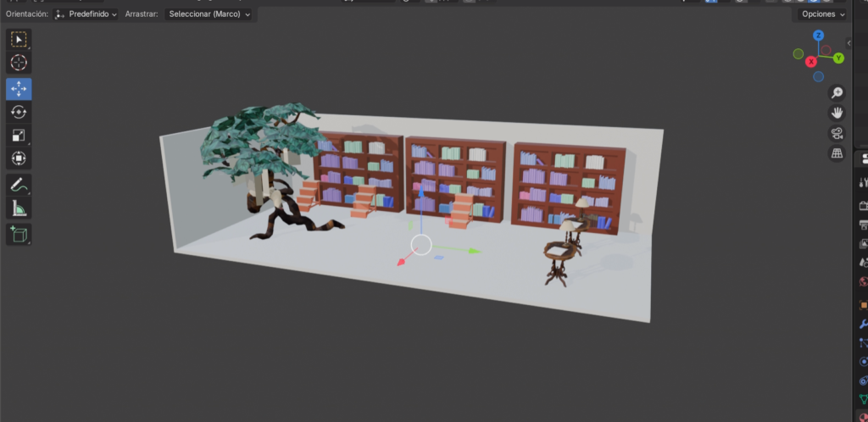Click the negative Y green circle on gizmo
The height and width of the screenshot is (422, 868).
(x=798, y=53)
